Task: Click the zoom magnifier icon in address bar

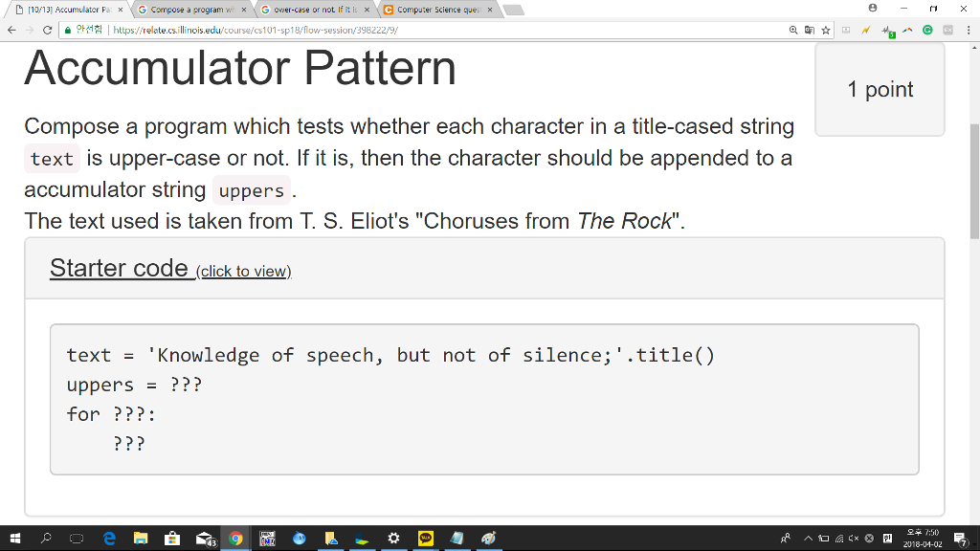Action: pos(794,30)
